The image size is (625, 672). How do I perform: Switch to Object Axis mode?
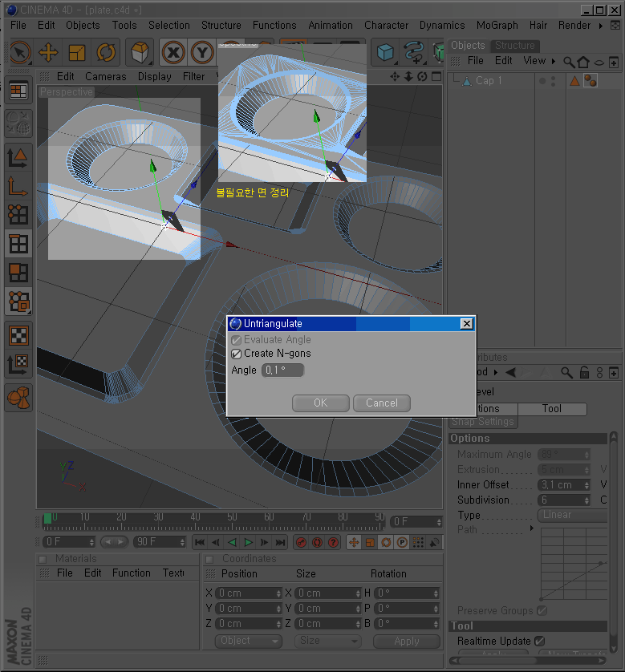[18, 186]
